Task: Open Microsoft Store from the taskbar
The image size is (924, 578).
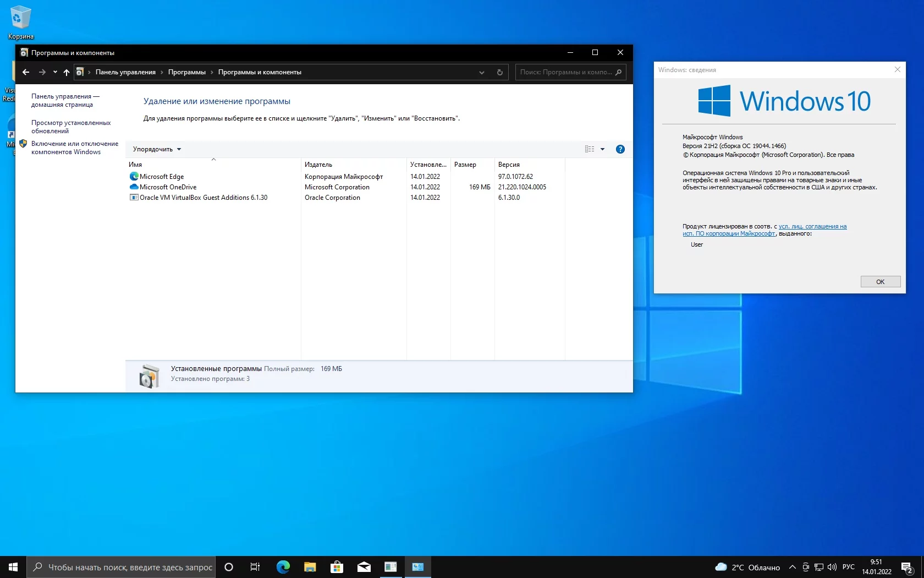Action: pos(337,567)
